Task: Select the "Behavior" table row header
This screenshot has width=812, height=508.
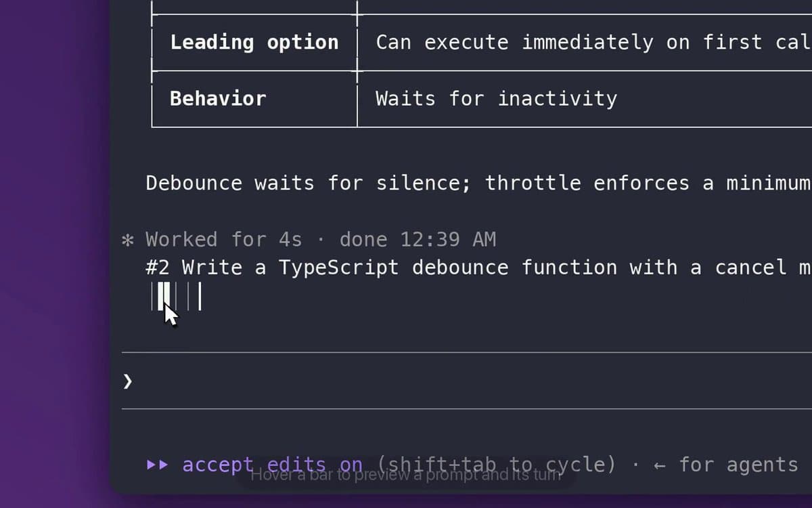Action: pos(218,99)
